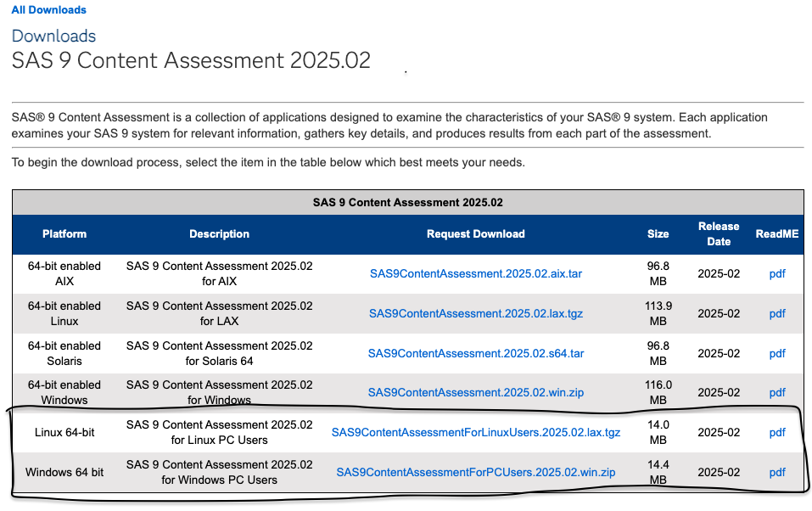
Task: Click the SAS 9 Content Assessment 2025.02 table title
Action: point(406,202)
